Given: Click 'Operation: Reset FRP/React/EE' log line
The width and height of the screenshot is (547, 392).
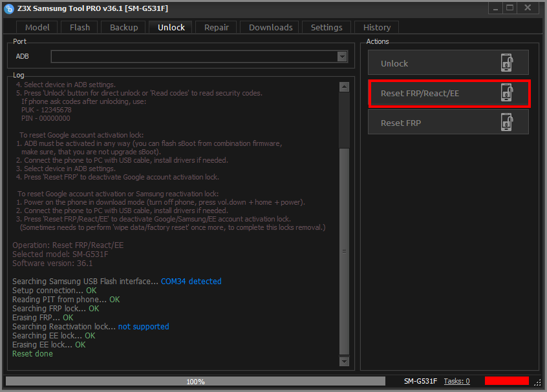Looking at the screenshot, I should tap(68, 245).
